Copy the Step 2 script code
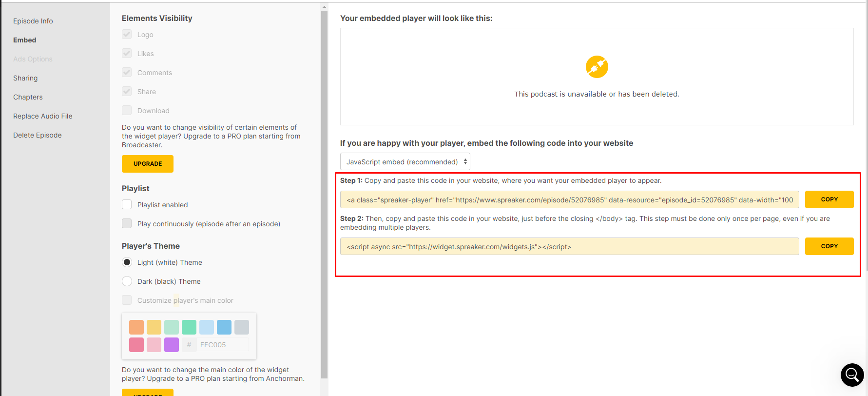The image size is (868, 396). point(829,246)
